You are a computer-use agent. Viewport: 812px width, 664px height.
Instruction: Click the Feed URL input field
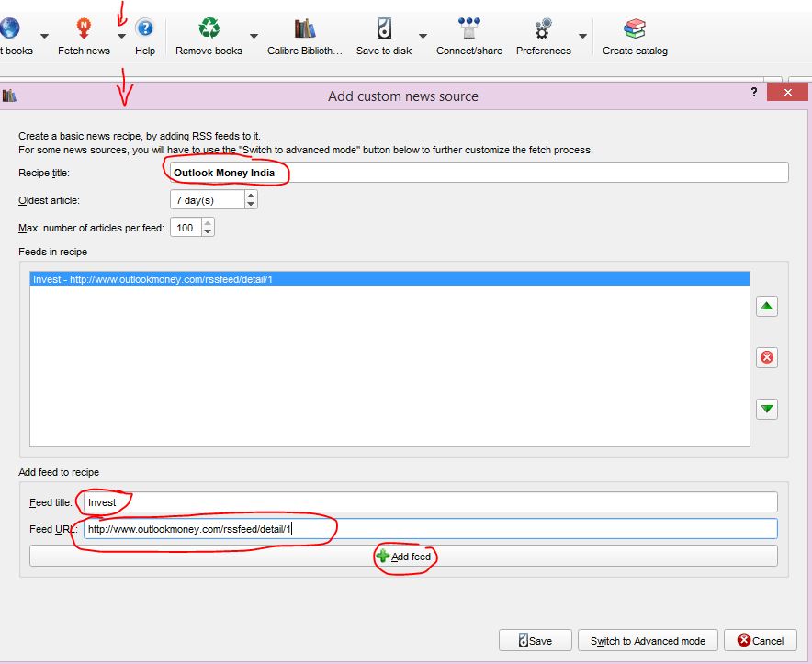tap(430, 529)
